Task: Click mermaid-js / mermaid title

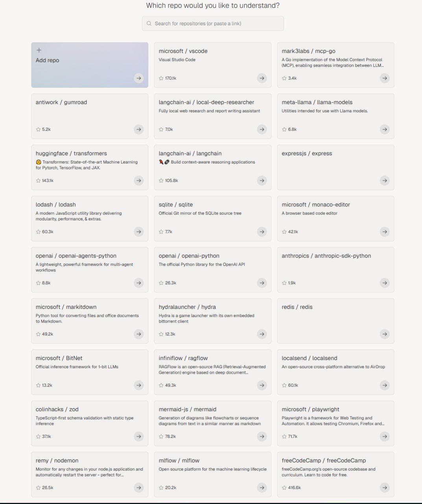Action: [x=188, y=409]
